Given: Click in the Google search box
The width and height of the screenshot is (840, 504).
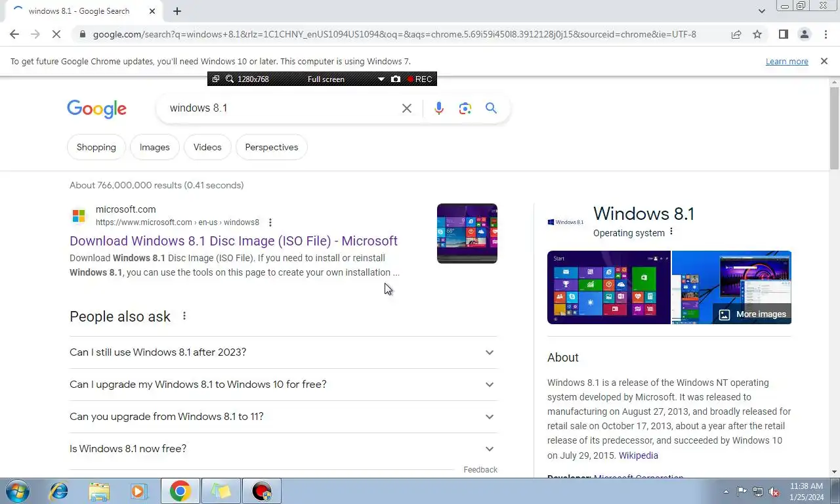Looking at the screenshot, I should click(282, 108).
